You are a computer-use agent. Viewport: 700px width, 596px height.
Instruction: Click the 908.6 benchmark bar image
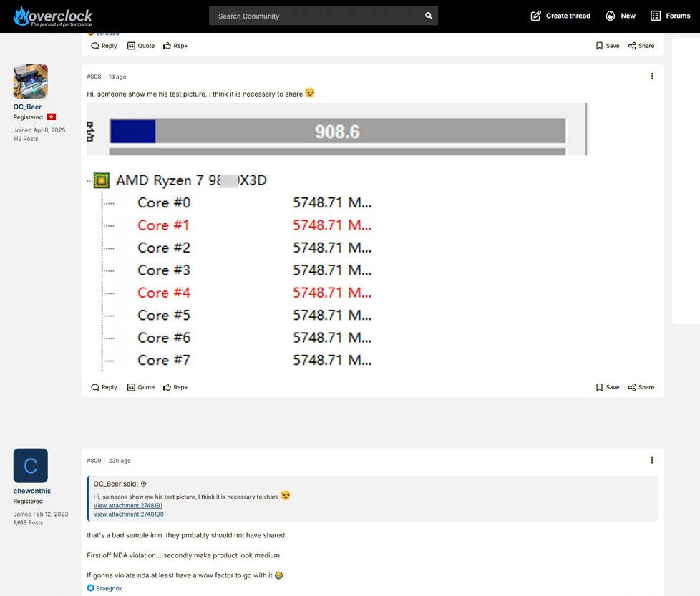336,130
